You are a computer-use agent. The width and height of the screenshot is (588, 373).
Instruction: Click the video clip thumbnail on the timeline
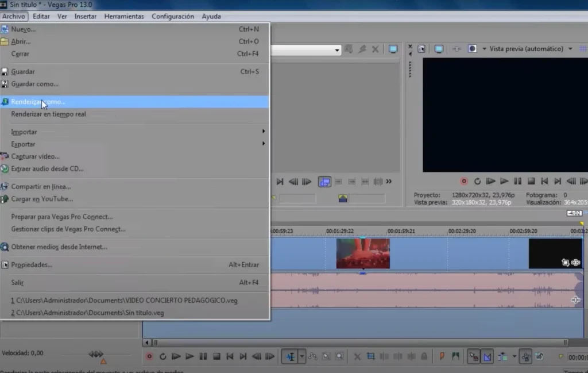(x=363, y=253)
